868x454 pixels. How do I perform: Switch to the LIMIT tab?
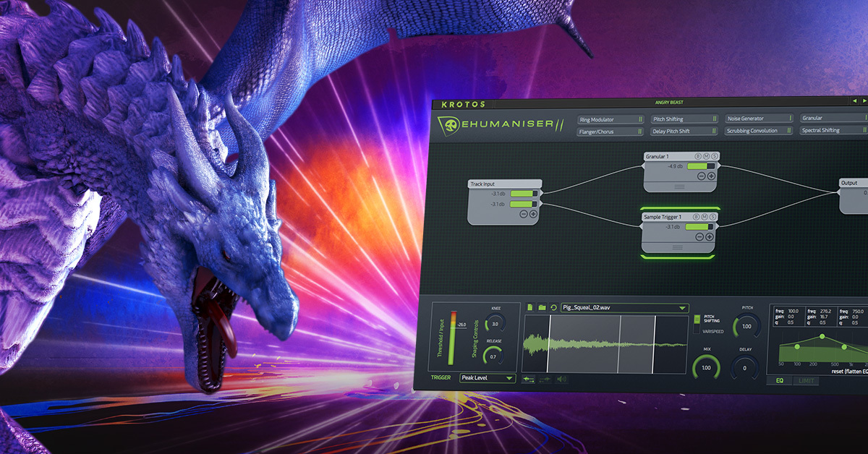coord(806,380)
